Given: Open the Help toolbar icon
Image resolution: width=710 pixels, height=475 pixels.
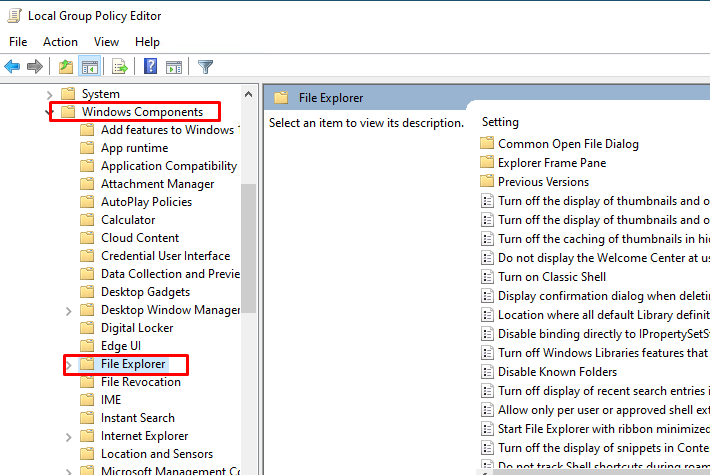Looking at the screenshot, I should [x=150, y=67].
